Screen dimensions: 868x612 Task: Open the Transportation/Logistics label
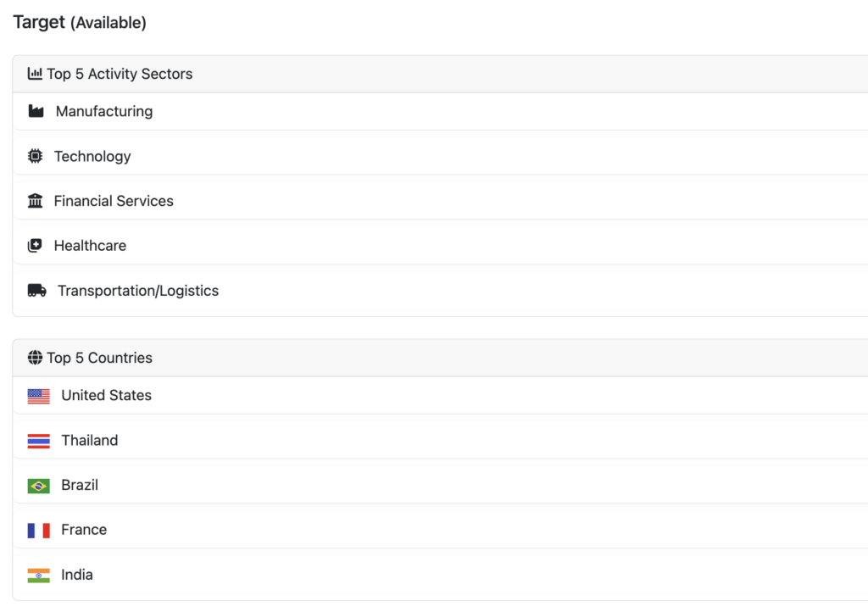pos(138,291)
